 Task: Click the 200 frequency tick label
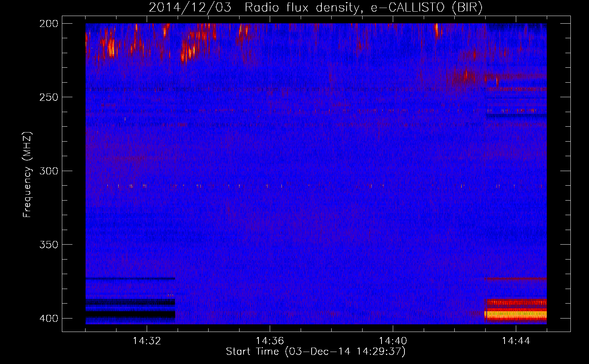point(49,24)
